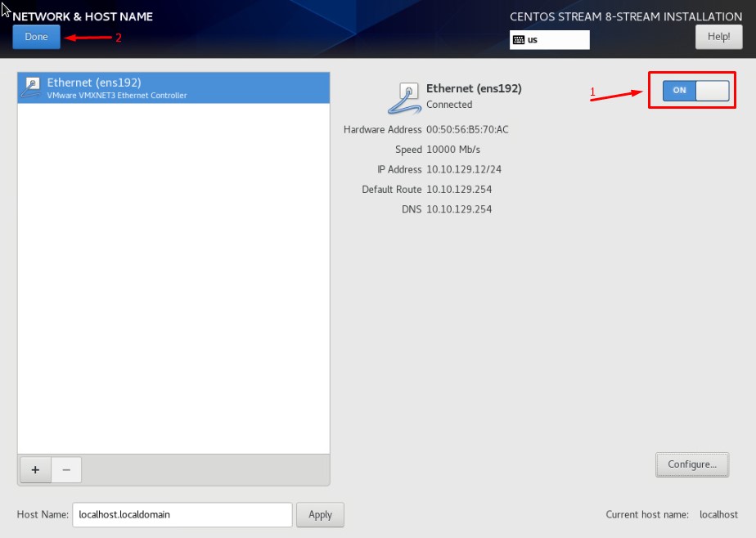Viewport: 756px width, 538px height.
Task: Click the Connected status text
Action: point(449,105)
